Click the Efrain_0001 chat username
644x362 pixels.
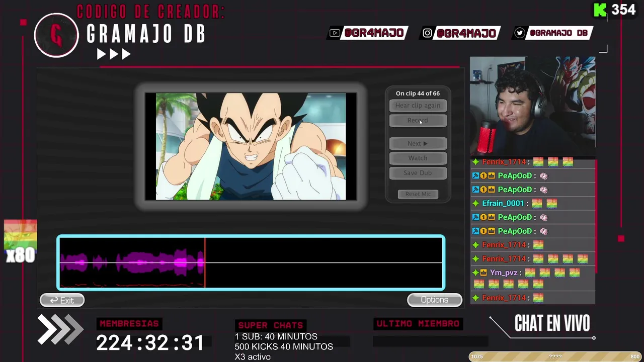pyautogui.click(x=503, y=204)
